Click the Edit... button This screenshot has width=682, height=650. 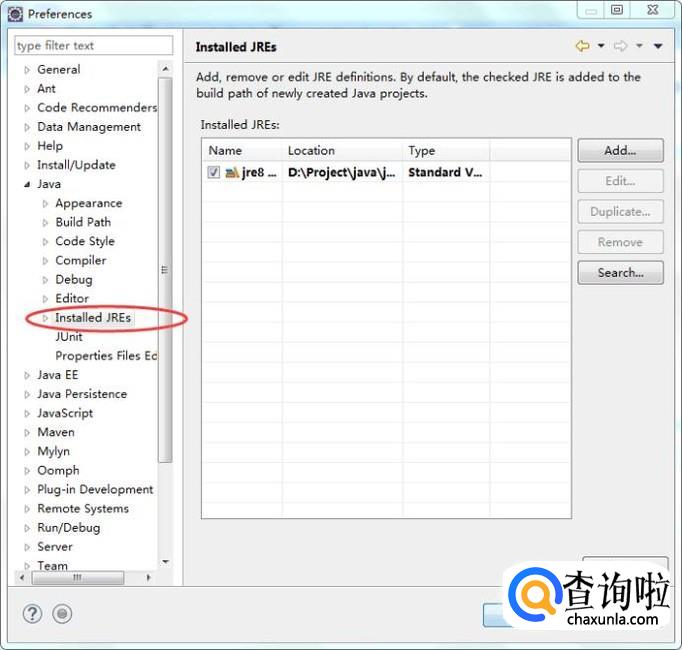(620, 181)
